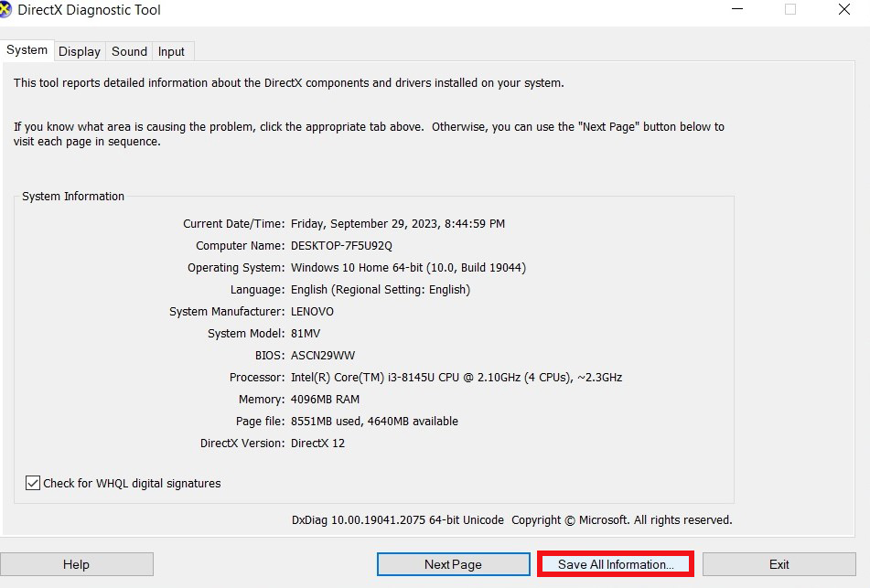Click the system model value 81MV
This screenshot has height=588, width=870.
306,334
